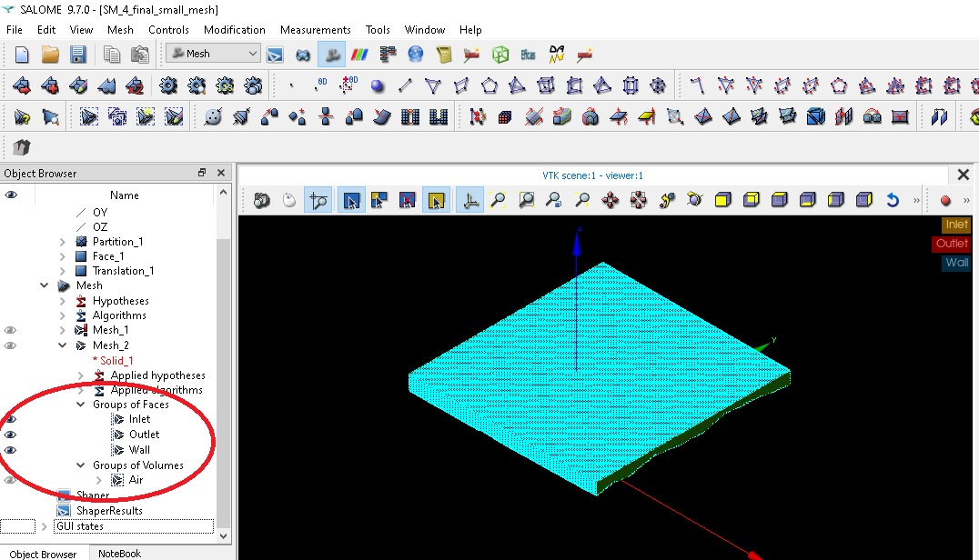Save the study with the floppy disk icon
This screenshot has height=560, width=979.
tap(78, 55)
